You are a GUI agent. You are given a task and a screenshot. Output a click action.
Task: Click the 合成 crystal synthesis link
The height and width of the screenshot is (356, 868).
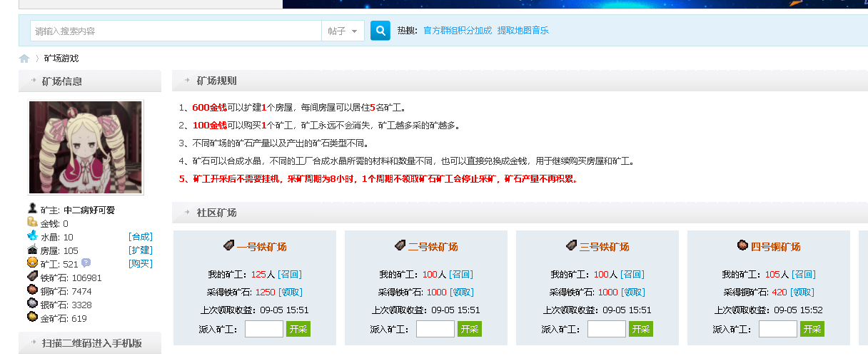[x=140, y=236]
